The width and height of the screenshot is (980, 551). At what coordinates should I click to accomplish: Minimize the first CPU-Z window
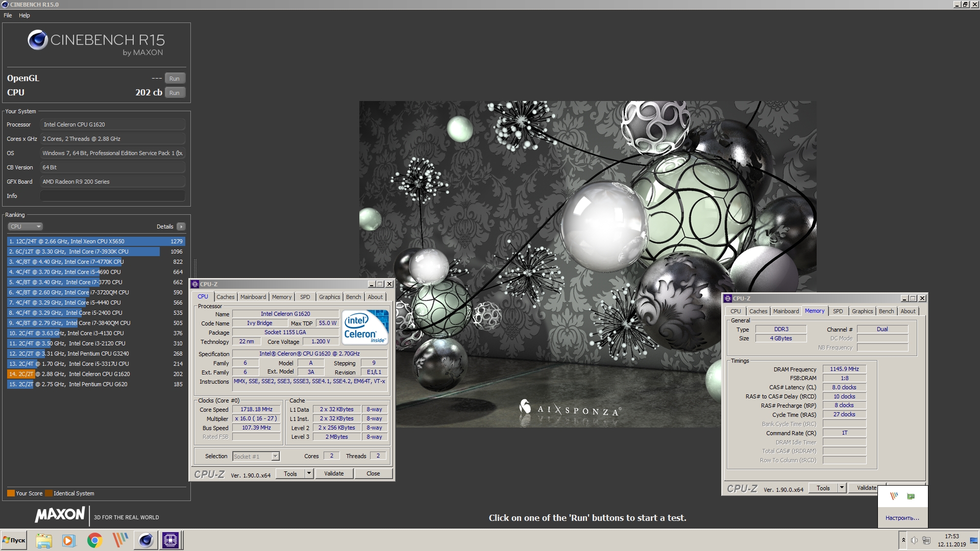pyautogui.click(x=371, y=284)
